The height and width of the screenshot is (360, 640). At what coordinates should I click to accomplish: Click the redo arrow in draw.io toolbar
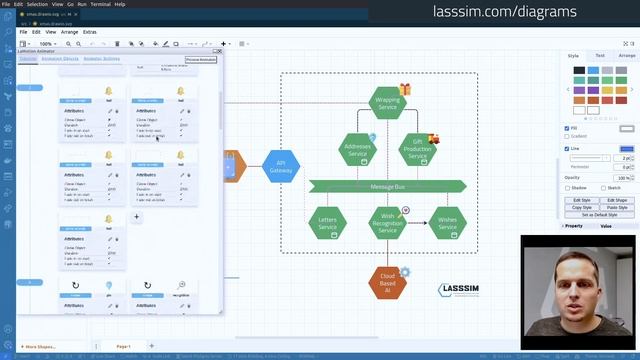103,44
